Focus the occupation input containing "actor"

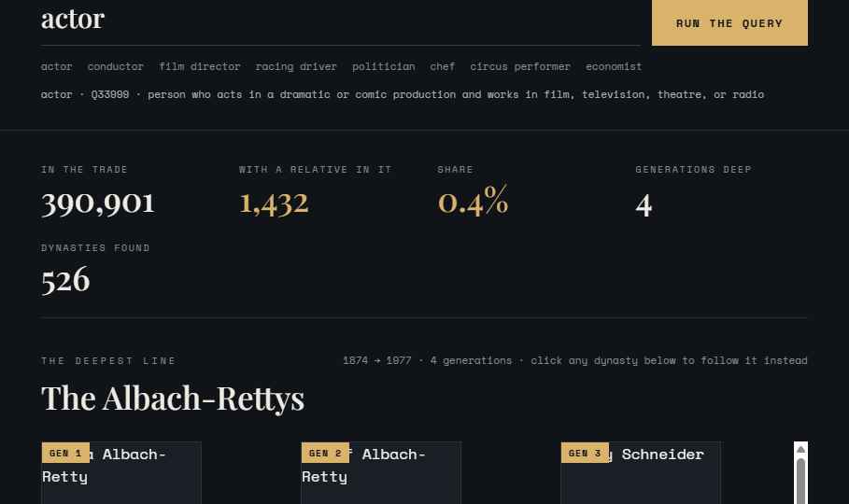(340, 21)
